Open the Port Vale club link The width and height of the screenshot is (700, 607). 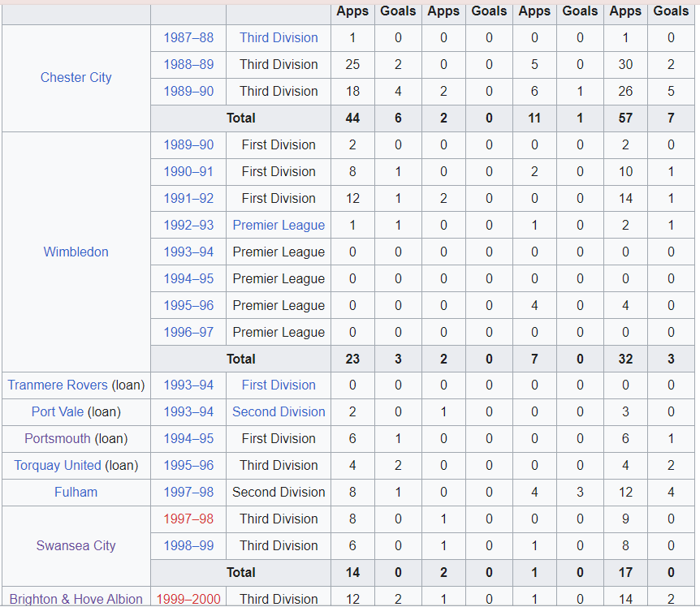pyautogui.click(x=58, y=411)
